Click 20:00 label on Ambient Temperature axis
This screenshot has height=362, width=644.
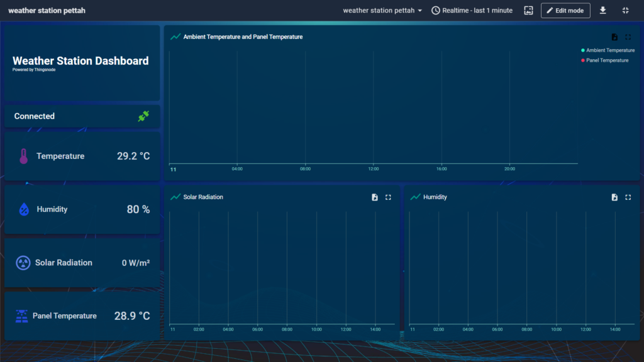coord(509,168)
